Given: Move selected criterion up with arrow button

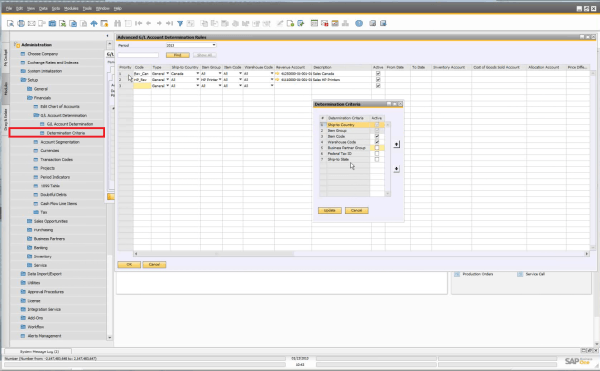Looking at the screenshot, I should click(x=397, y=144).
